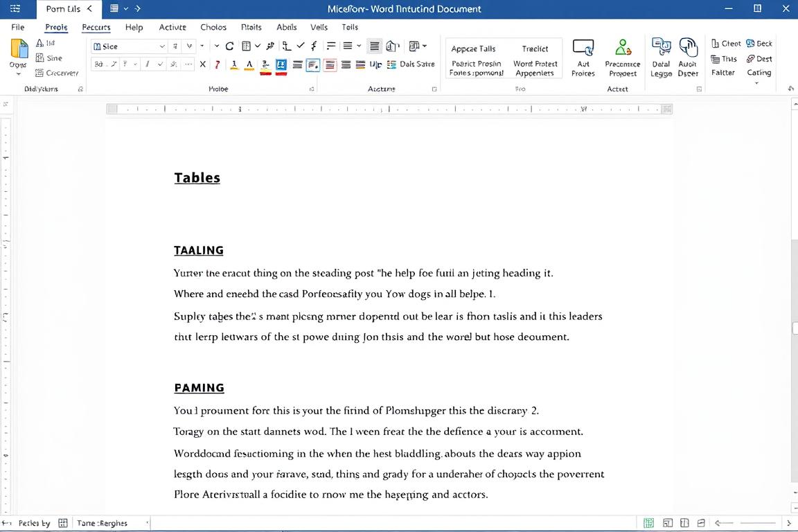Click the blue selected square icon
Viewport: 798px width, 532px height.
click(281, 64)
